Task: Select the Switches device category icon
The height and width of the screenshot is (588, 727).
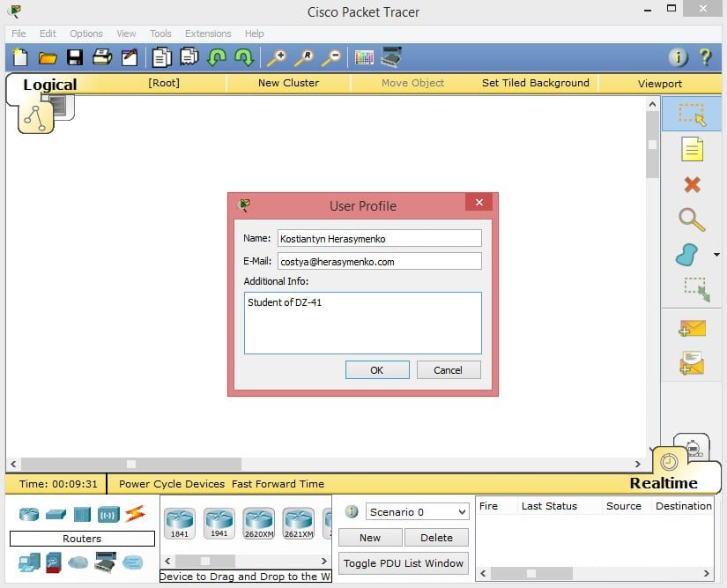Action: coord(56,514)
